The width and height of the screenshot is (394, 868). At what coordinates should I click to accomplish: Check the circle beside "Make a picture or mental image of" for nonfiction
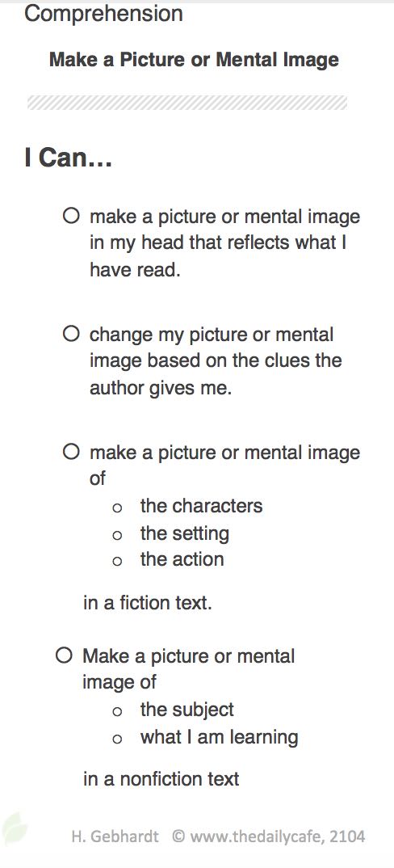point(65,656)
